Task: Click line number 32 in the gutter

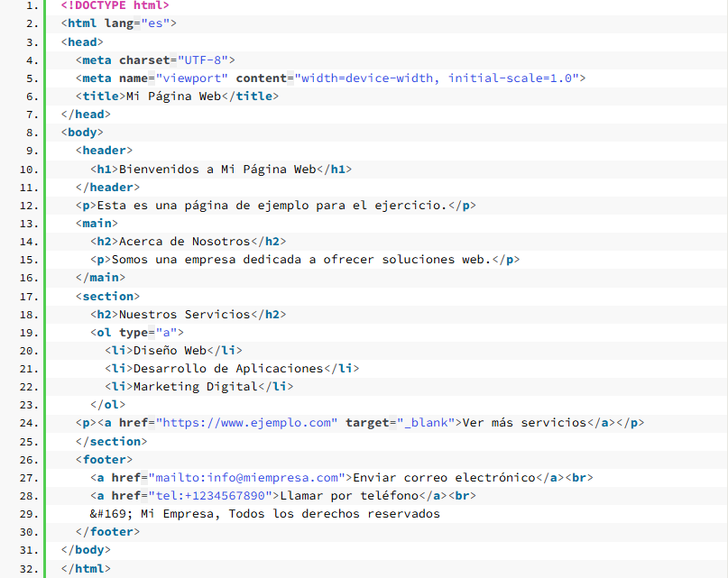Action: (x=29, y=569)
